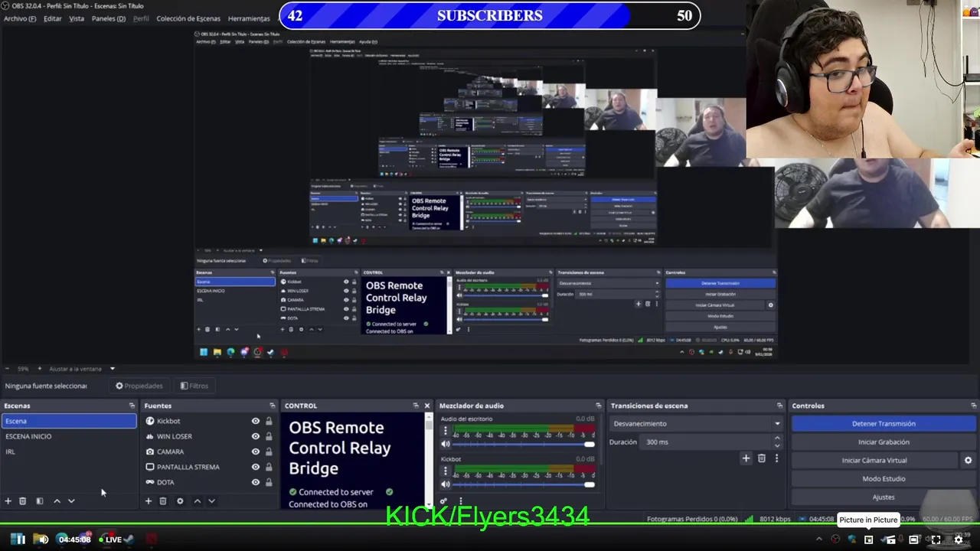The width and height of the screenshot is (980, 551).
Task: Open advanced audio properties gears icon
Action: (x=443, y=501)
